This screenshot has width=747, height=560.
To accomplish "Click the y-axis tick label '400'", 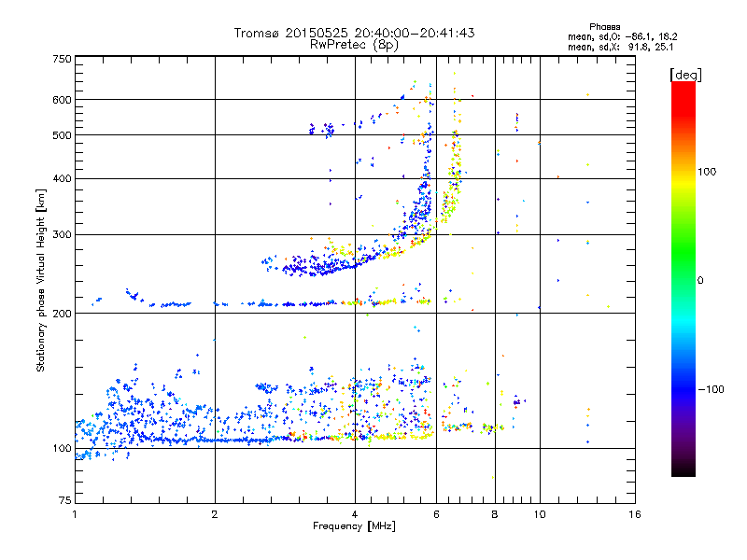I will [x=62, y=179].
